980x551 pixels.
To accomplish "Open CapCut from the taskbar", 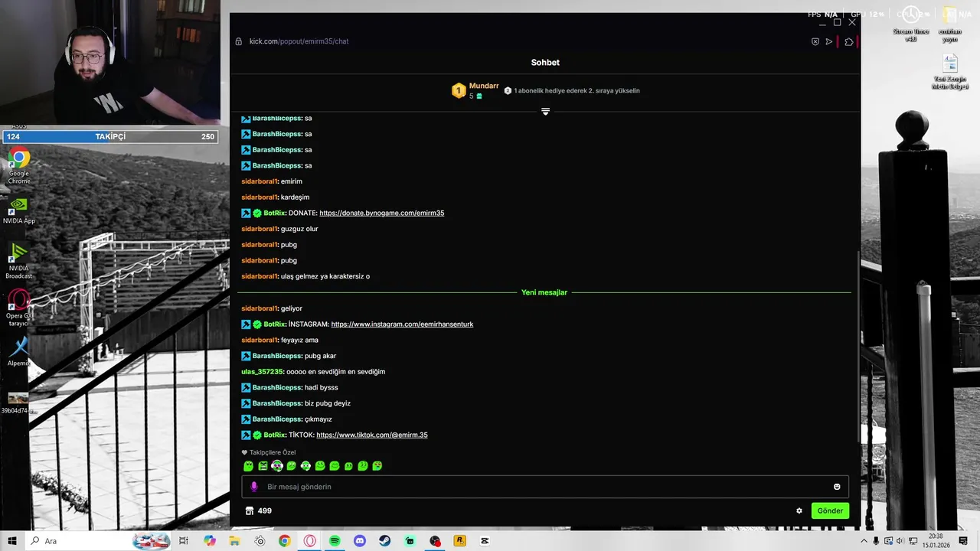I will [485, 541].
